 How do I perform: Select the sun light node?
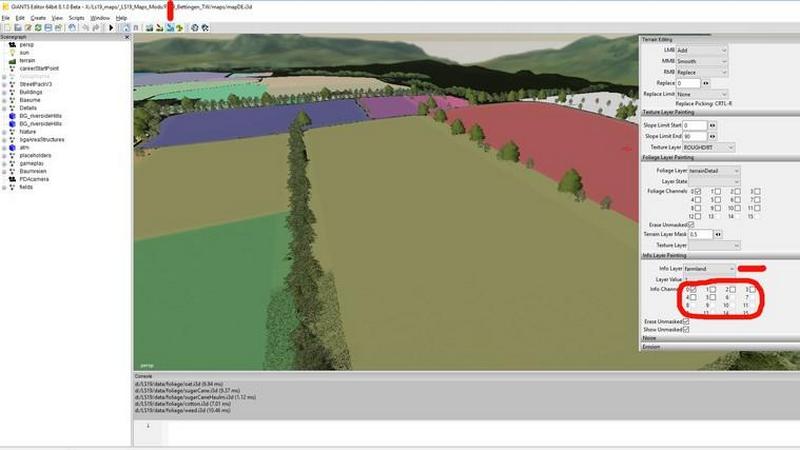(x=22, y=53)
